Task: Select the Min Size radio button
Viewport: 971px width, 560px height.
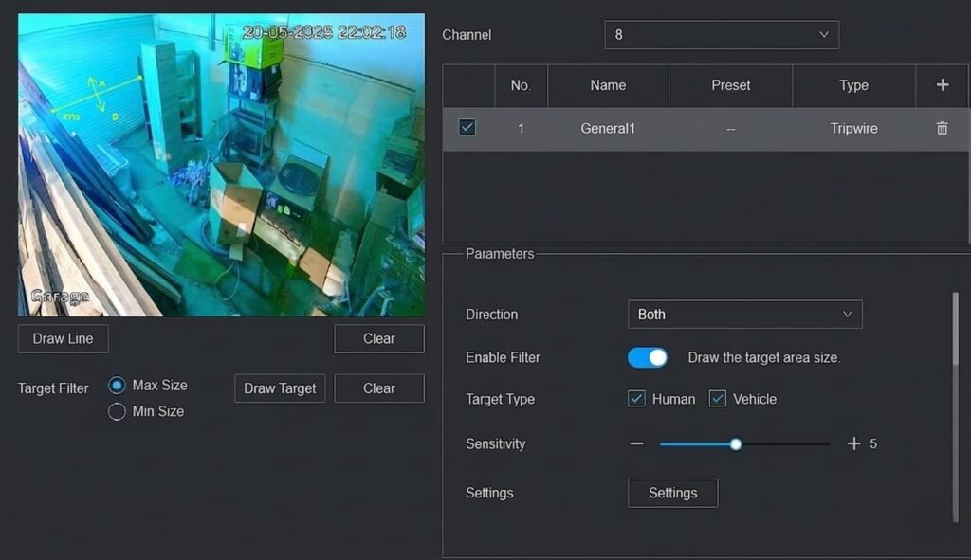Action: click(x=118, y=410)
